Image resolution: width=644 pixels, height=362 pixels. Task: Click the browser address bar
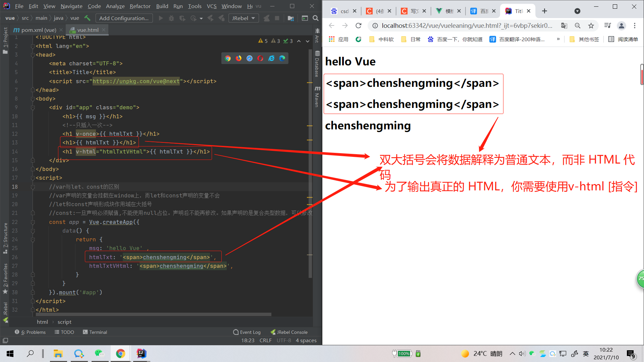pyautogui.click(x=466, y=25)
